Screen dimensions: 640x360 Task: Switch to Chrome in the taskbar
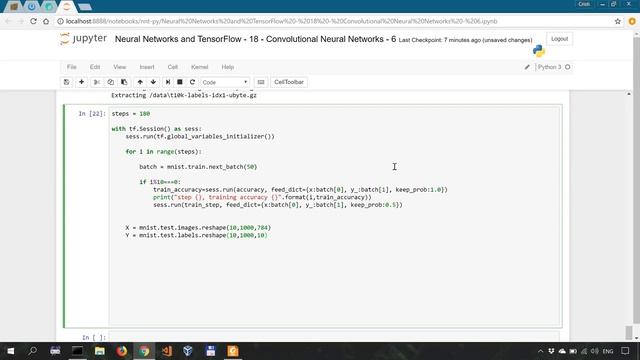point(144,351)
